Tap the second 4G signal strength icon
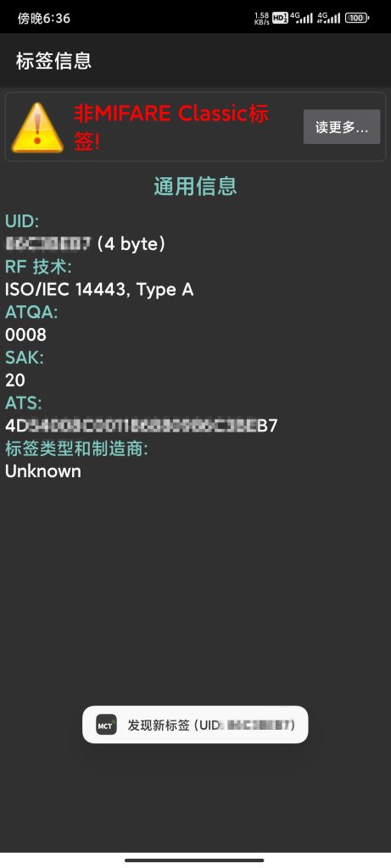This screenshot has height=868, width=391. pyautogui.click(x=329, y=19)
